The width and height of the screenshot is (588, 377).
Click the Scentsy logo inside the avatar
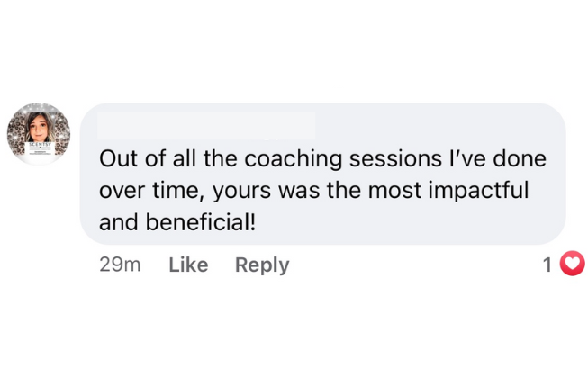[39, 144]
